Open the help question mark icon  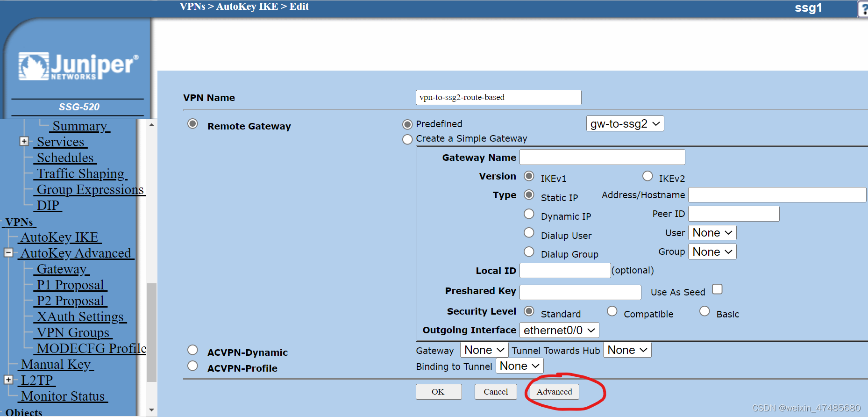[x=863, y=8]
